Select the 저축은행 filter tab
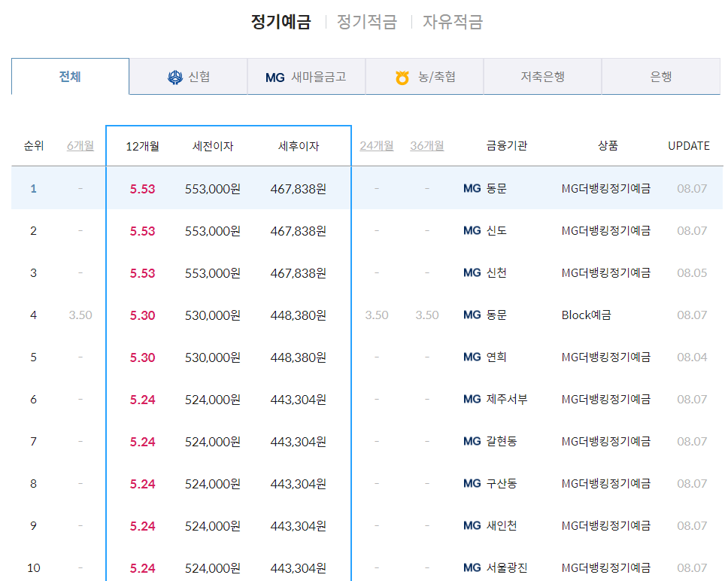728x581 pixels. coord(542,77)
